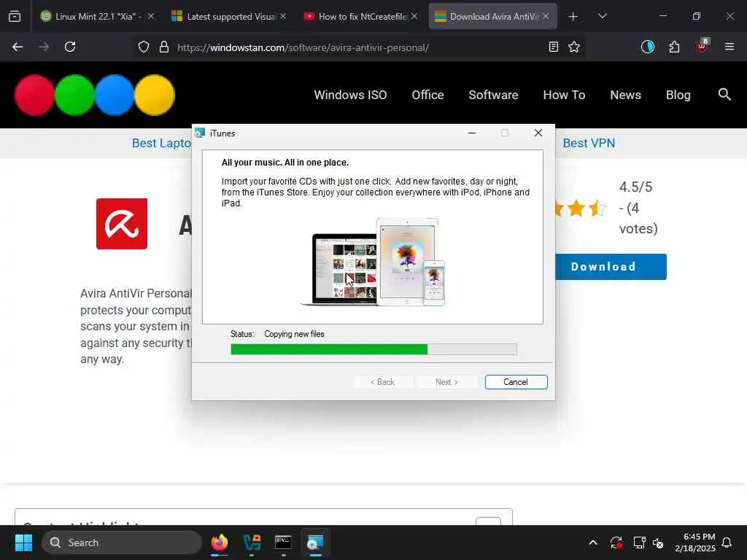Click the taskbar Search box
Image resolution: width=747 pixels, height=560 pixels.
[x=122, y=542]
